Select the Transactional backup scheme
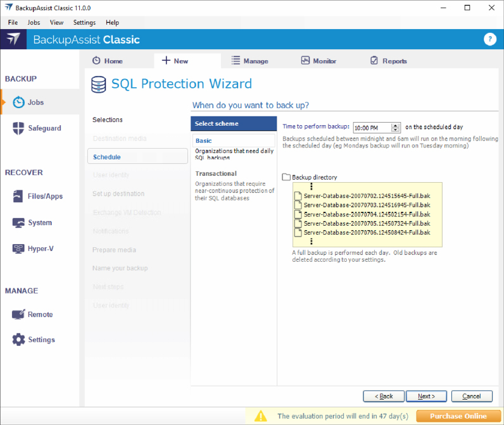 (x=216, y=173)
